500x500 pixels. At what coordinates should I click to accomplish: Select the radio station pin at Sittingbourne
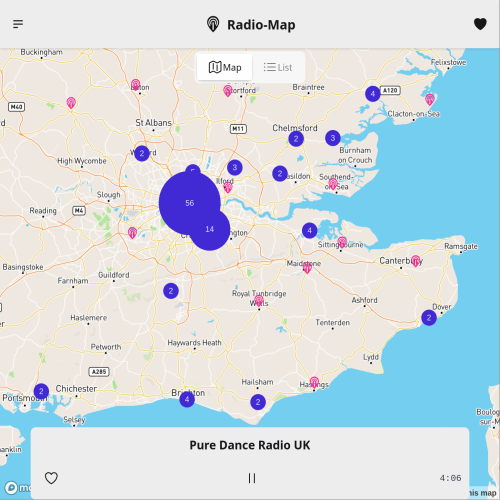[342, 242]
